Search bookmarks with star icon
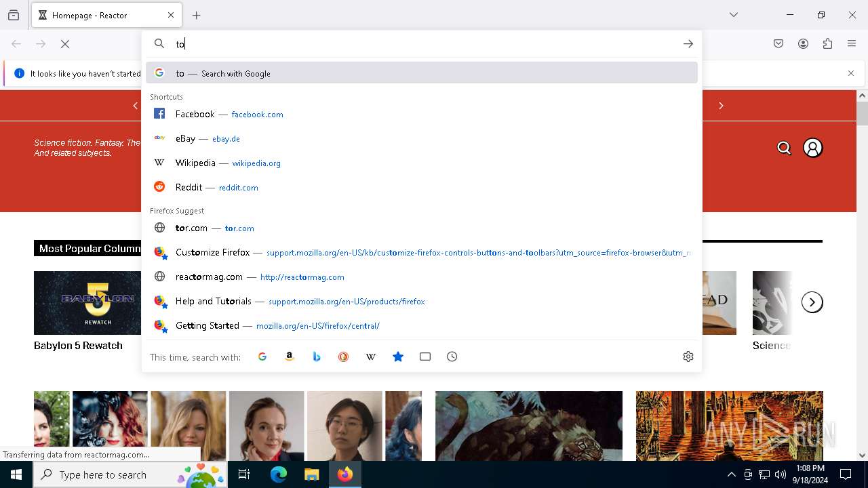The width and height of the screenshot is (868, 488). [398, 357]
